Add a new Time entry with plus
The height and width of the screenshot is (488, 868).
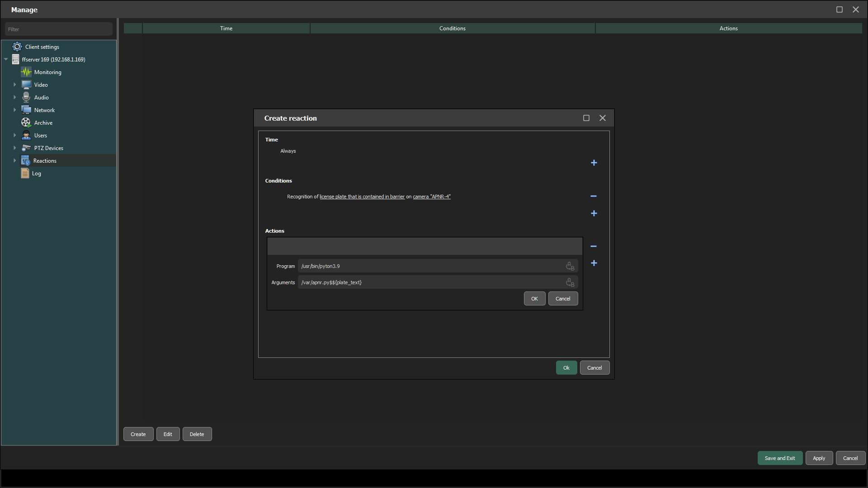594,163
